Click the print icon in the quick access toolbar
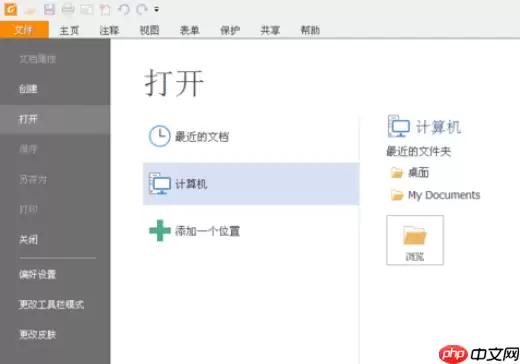 tap(68, 10)
